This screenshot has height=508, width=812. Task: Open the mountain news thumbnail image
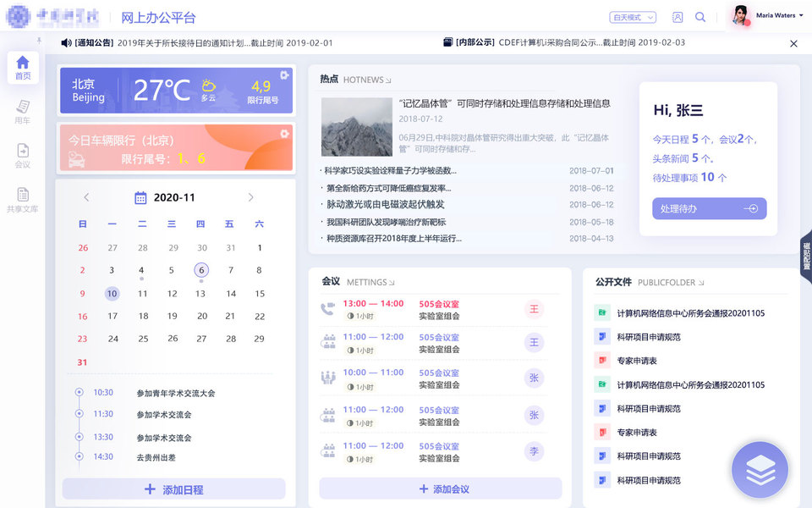click(357, 127)
